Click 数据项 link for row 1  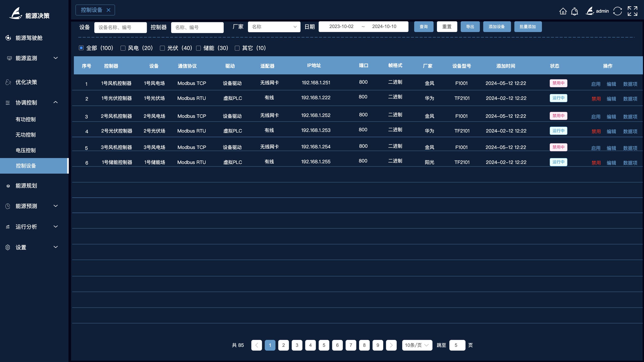point(630,84)
